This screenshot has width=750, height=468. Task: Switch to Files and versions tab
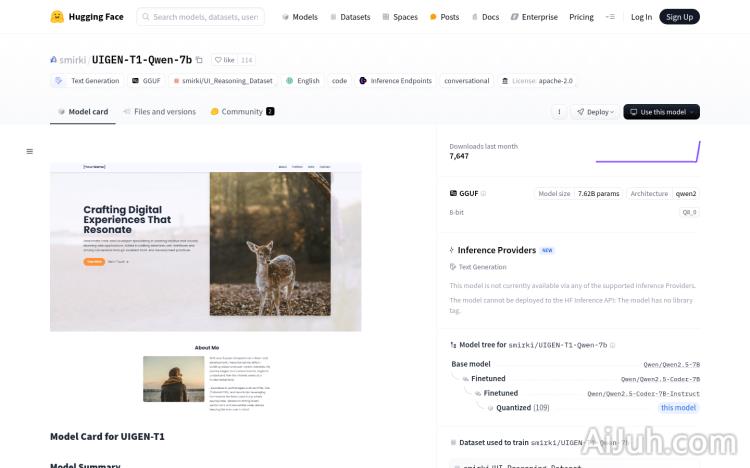pos(159,112)
